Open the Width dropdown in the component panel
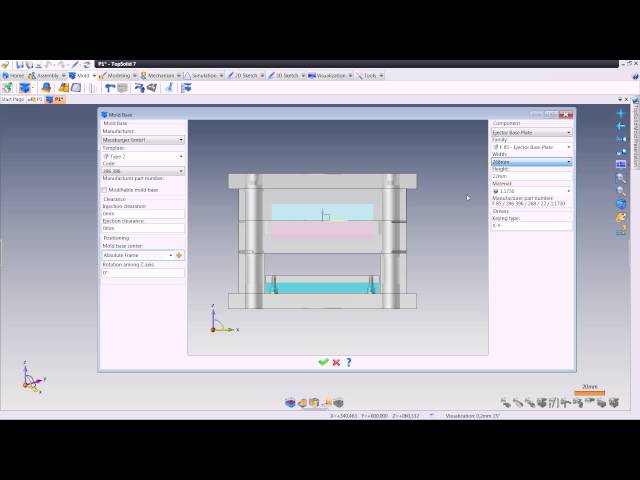 coord(531,161)
